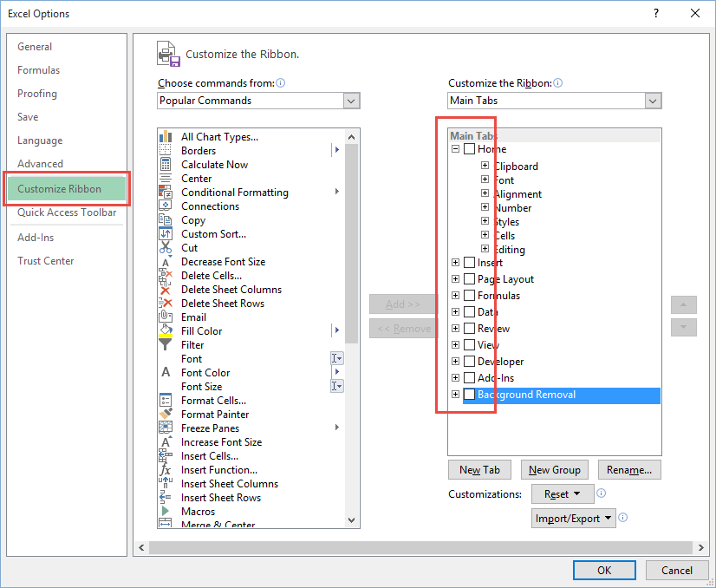Open the dialog Help question mark
The image size is (716, 588).
pyautogui.click(x=655, y=13)
